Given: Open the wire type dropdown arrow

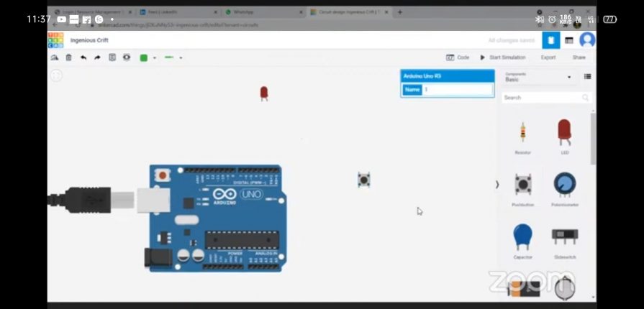Looking at the screenshot, I should (181, 58).
